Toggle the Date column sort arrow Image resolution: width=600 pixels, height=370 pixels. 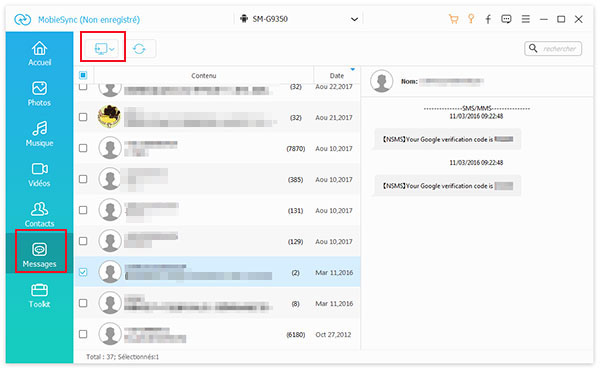[353, 69]
